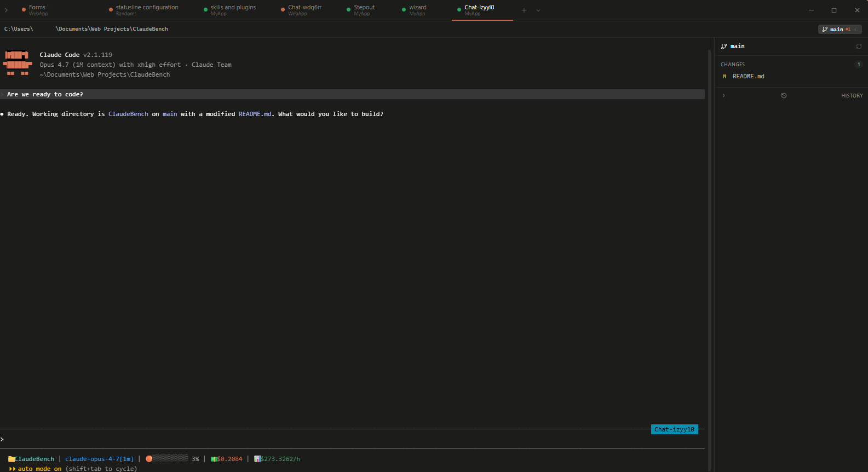Open the wizard tab
This screenshot has height=472, width=868.
click(414, 10)
